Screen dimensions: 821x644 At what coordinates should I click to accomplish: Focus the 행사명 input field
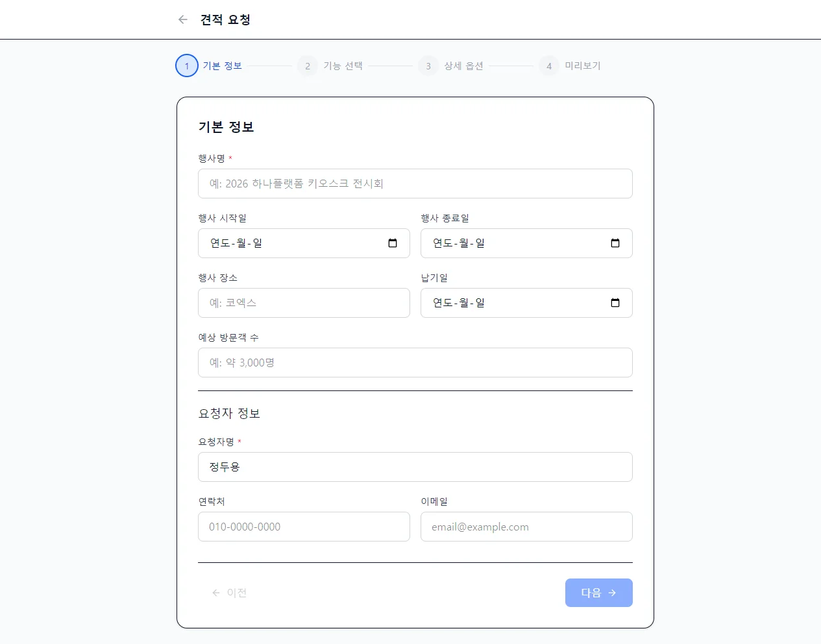(415, 184)
